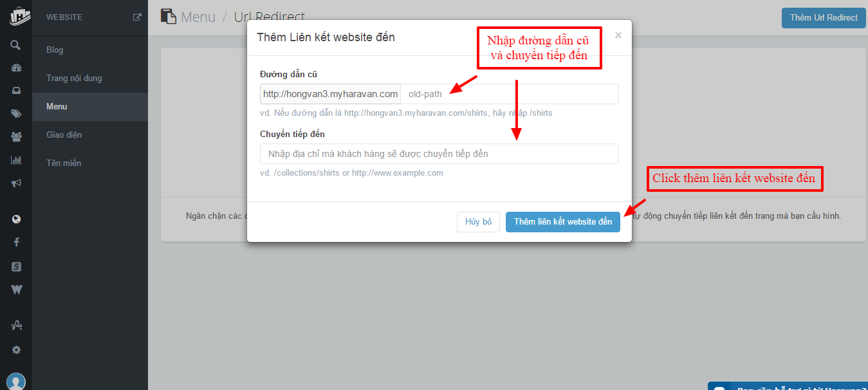Screen dimensions: 868x390
Task: Select the products tag icon
Action: pyautogui.click(x=16, y=114)
